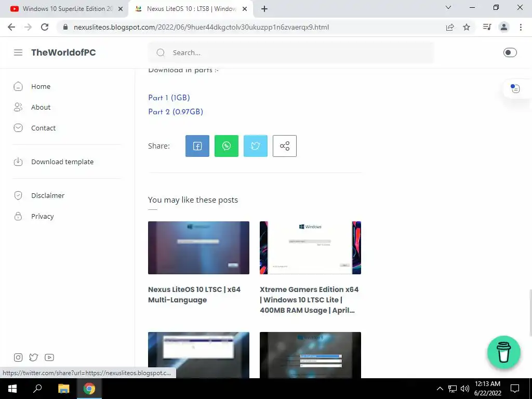Open the YouTube icon in sidebar footer
Screen dimensions: 532x399
[x=49, y=357]
